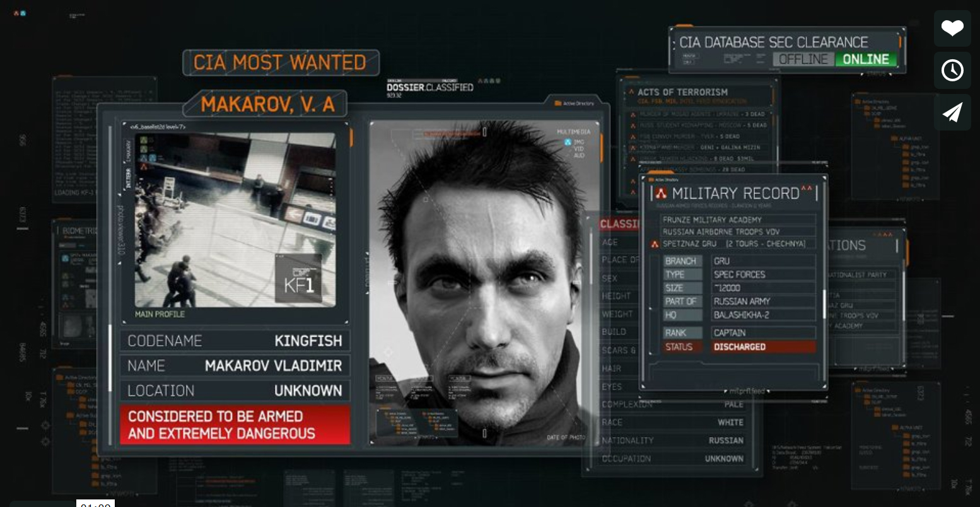Click CIA DATABASE SEC CLEARANCE header
Viewport: 980px width, 507px height.
coord(774,42)
